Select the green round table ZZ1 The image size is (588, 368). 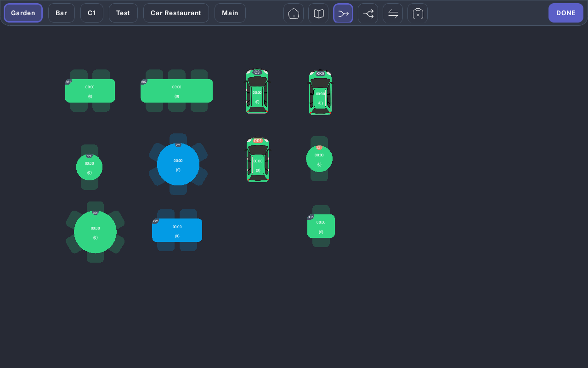[319, 159]
